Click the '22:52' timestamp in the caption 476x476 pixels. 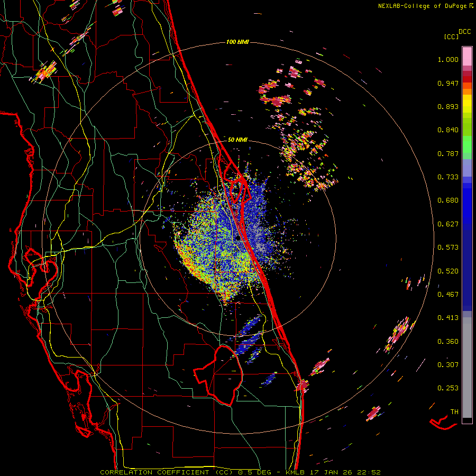369,472
